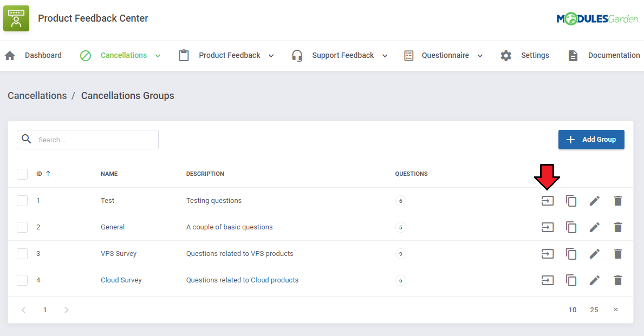
Task: Click the 'Cloud Survey' name cell
Action: 121,280
